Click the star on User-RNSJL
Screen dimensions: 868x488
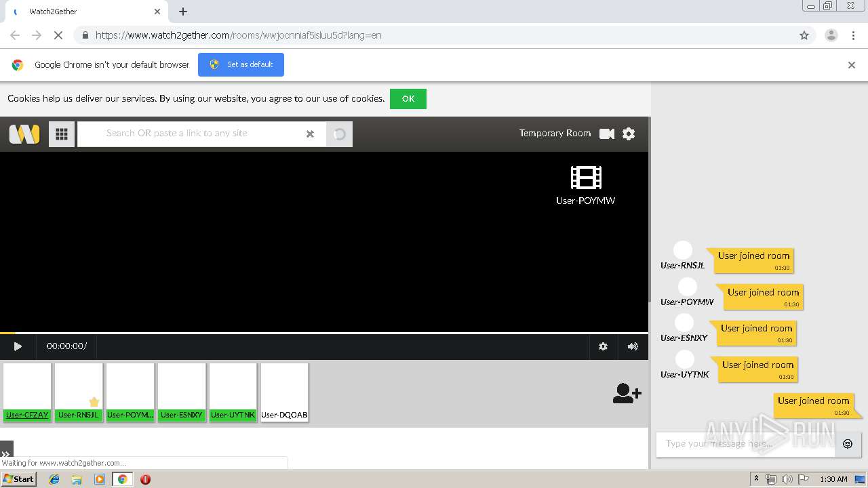point(94,402)
